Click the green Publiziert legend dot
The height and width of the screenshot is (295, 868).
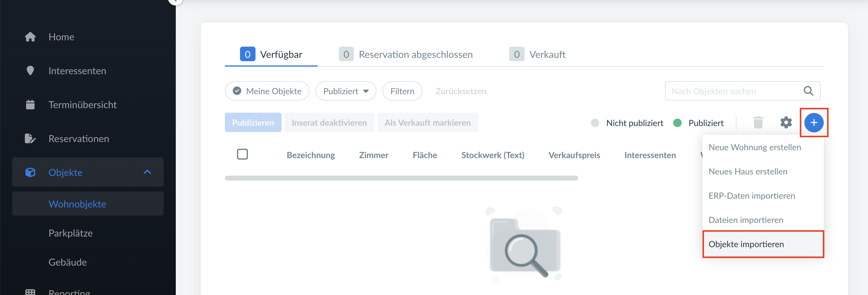tap(677, 123)
